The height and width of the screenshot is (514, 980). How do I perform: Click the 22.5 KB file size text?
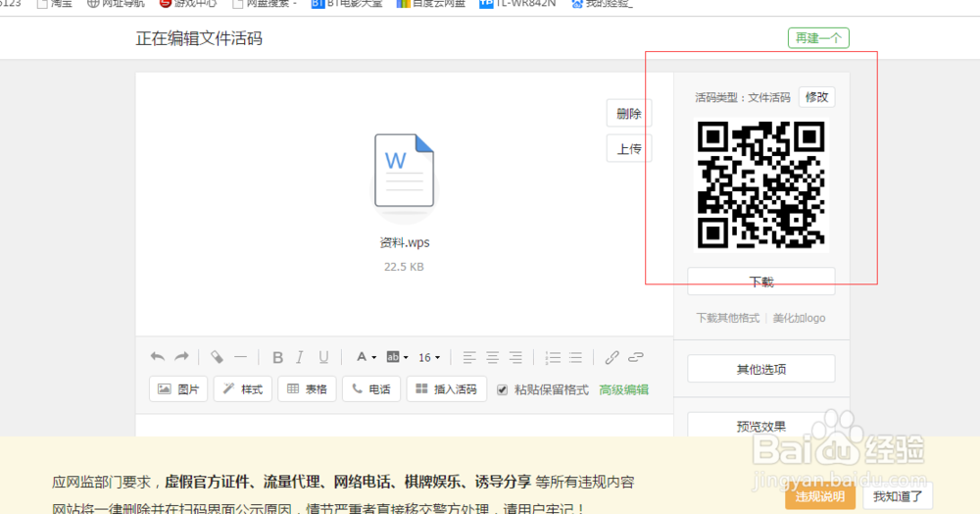coord(404,267)
